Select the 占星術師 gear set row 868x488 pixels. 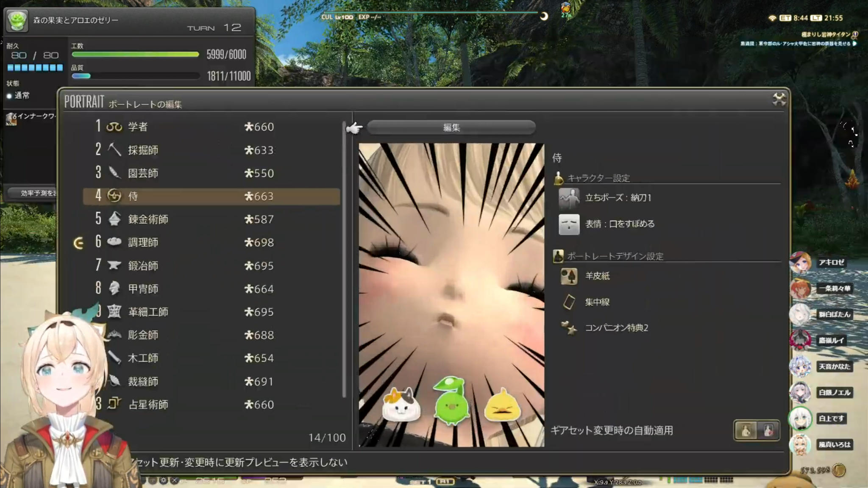(211, 405)
